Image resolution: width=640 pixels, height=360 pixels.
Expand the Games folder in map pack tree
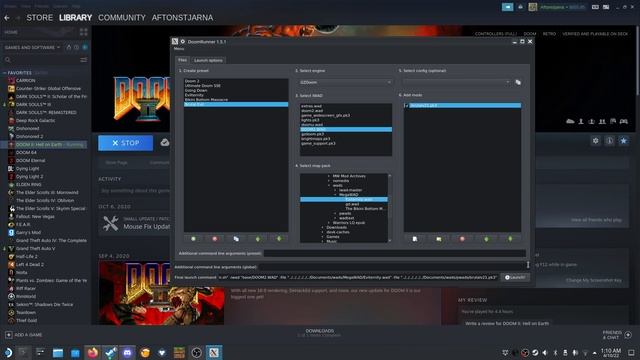(x=322, y=237)
